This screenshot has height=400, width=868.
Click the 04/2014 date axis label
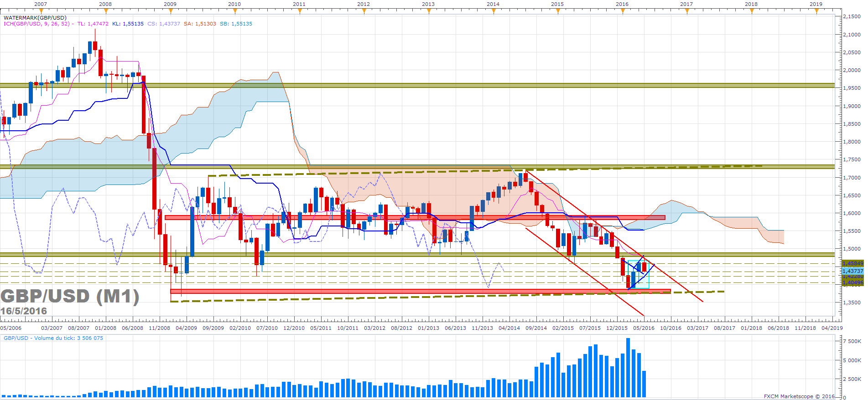click(x=509, y=328)
